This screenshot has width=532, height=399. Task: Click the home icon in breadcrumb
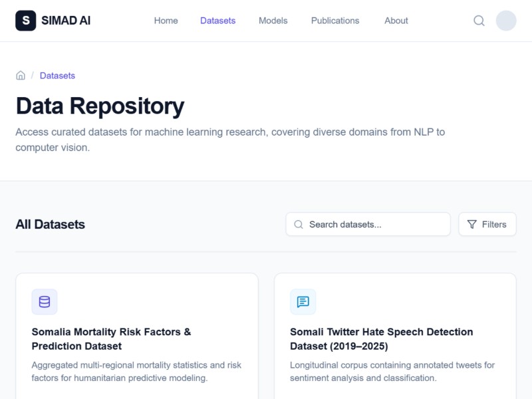point(21,75)
